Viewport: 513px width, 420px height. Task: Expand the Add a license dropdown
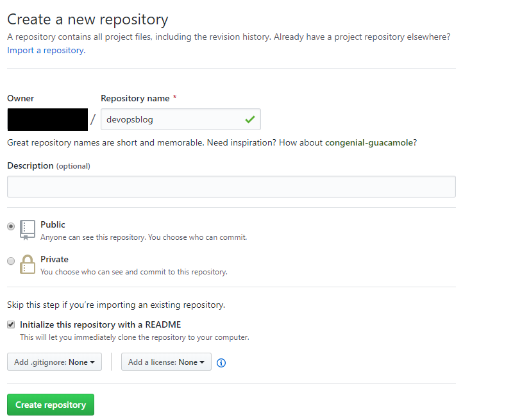pos(166,362)
